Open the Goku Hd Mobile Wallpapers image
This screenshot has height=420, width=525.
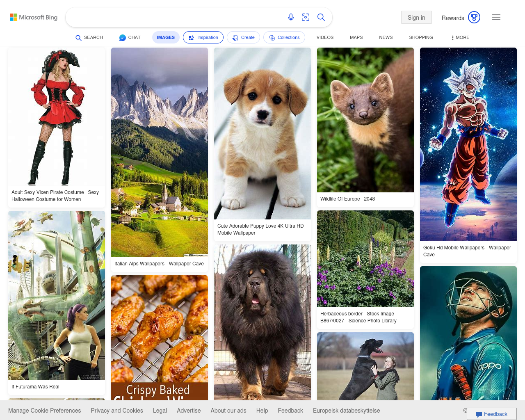coord(468,144)
